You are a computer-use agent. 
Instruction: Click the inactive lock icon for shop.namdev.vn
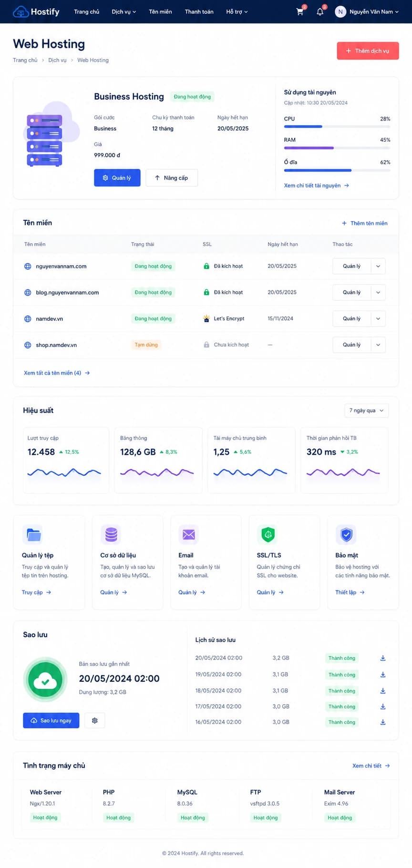click(206, 345)
